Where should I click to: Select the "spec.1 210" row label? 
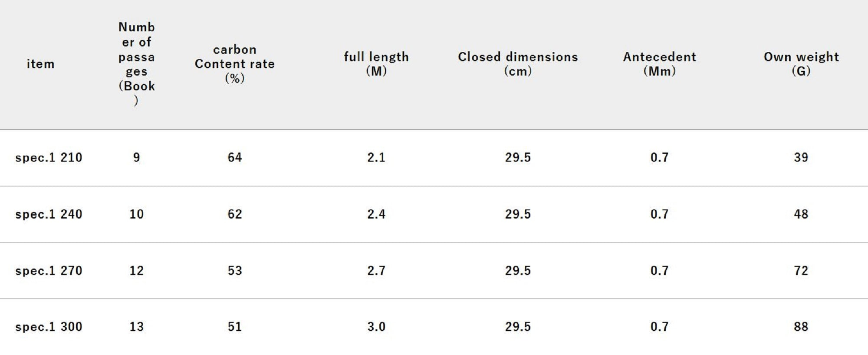click(x=49, y=157)
